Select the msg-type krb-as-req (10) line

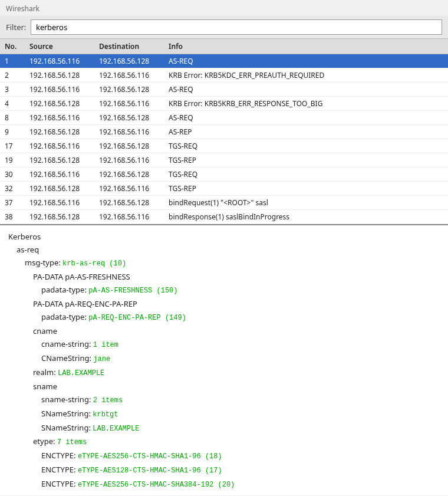click(x=75, y=263)
